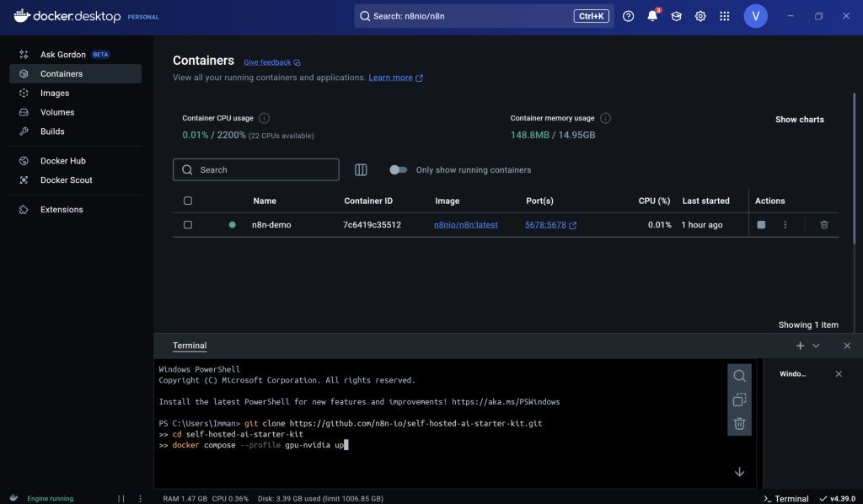The width and height of the screenshot is (863, 504).
Task: Close the Terminal panel
Action: coord(847,346)
